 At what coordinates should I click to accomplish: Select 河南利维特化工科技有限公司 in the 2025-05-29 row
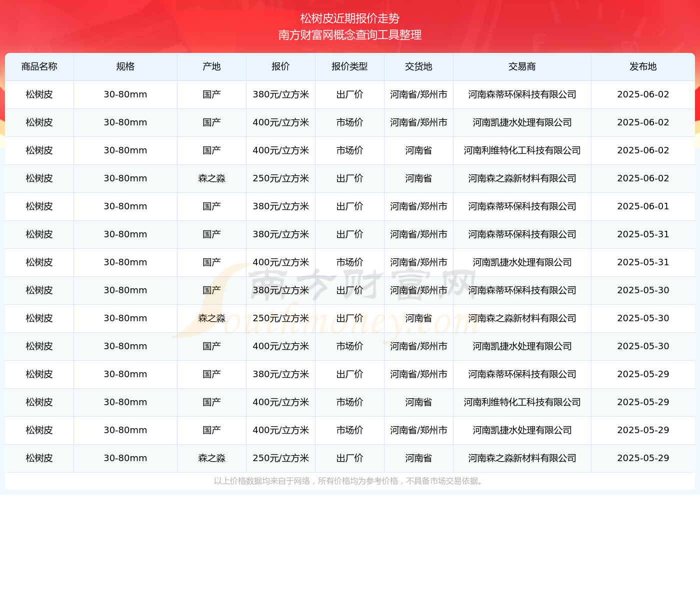click(522, 402)
